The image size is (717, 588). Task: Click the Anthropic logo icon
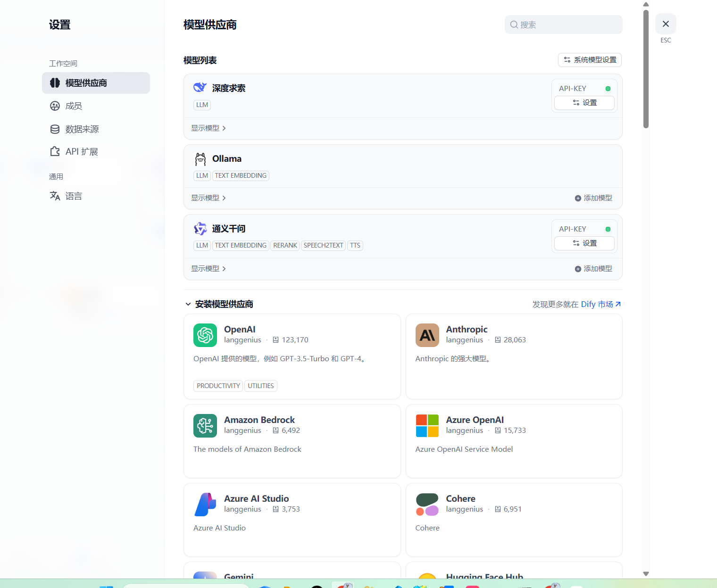pyautogui.click(x=427, y=335)
